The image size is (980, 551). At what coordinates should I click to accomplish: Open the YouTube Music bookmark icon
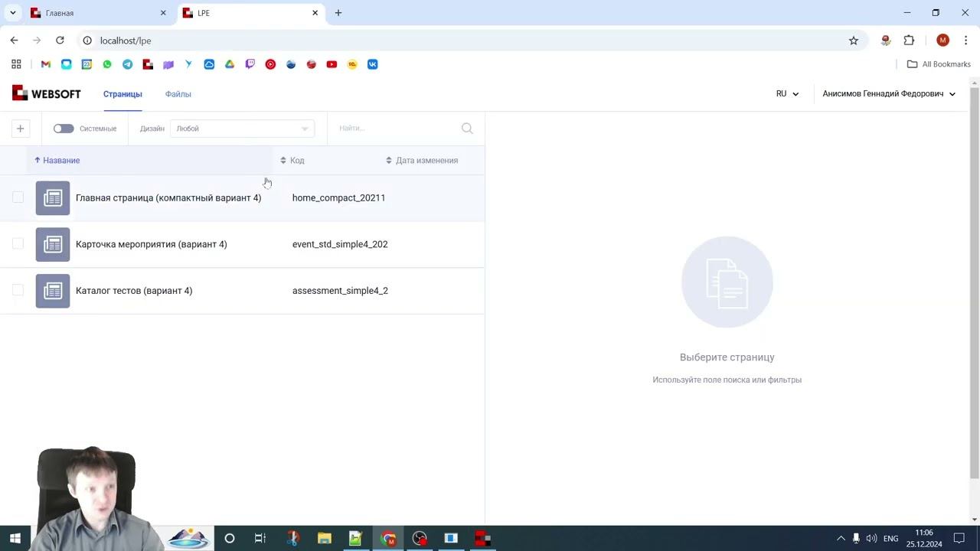pos(270,64)
